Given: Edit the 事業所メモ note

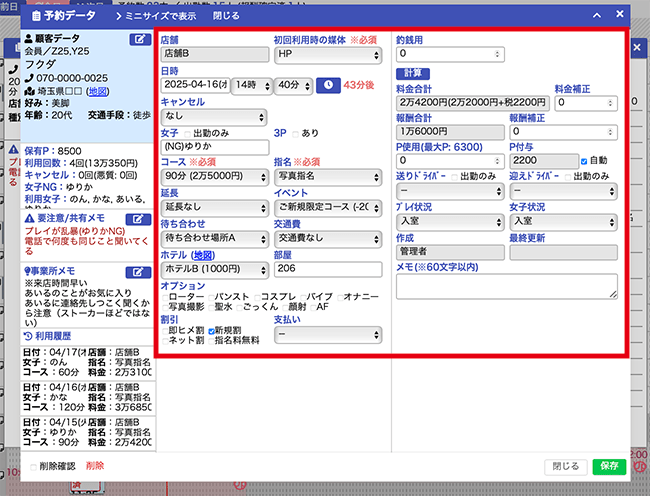Looking at the screenshot, I should (138, 272).
